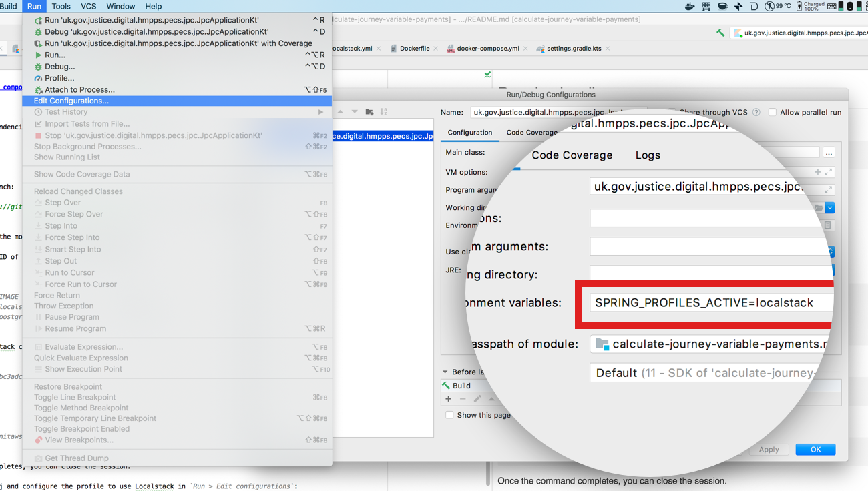Choose Attach to Process... in Run menu
868x491 pixels.
(177, 89)
